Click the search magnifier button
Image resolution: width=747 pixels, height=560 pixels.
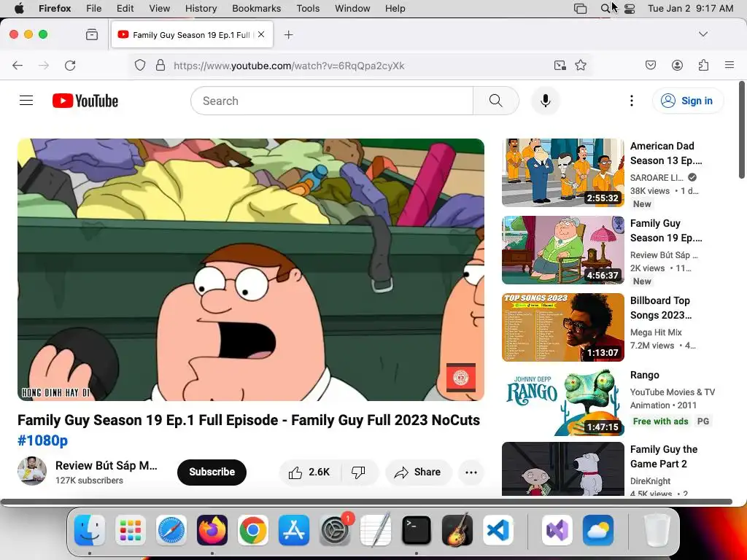click(x=495, y=101)
